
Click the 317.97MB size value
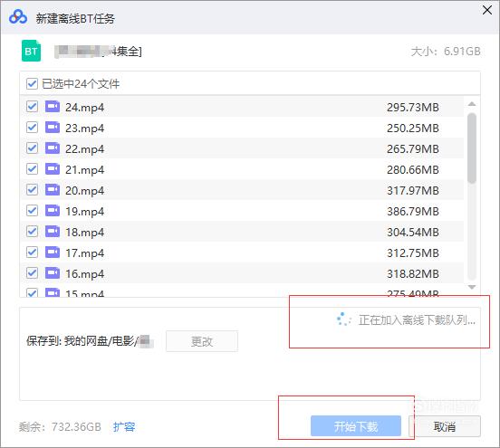(413, 191)
